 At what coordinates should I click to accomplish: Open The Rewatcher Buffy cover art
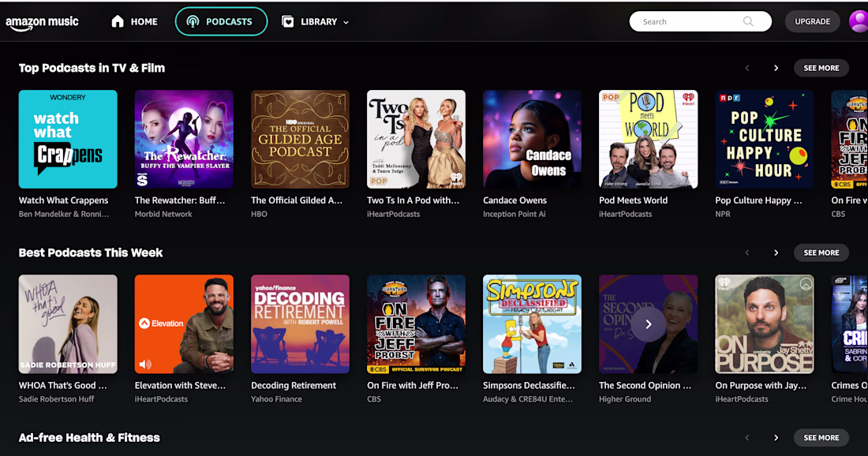[184, 140]
